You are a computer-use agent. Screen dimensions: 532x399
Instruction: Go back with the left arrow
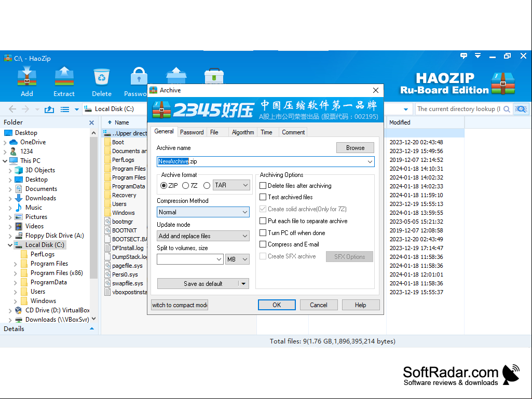[x=12, y=109]
